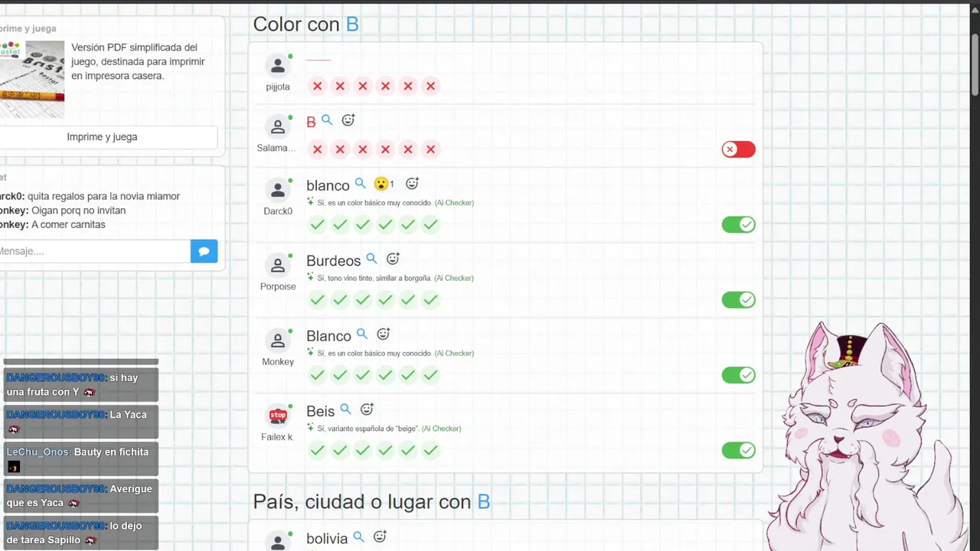Search bolivia with the magnifier icon
This screenshot has width=980, height=551.
coord(358,537)
